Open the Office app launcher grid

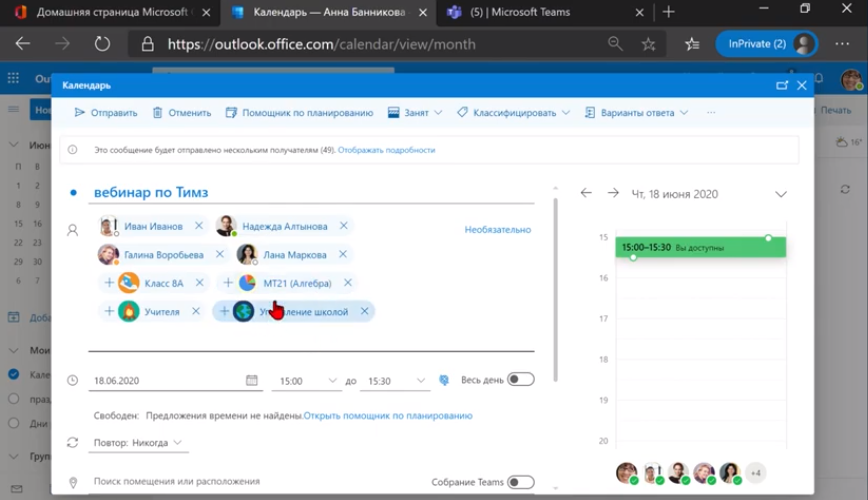13,79
